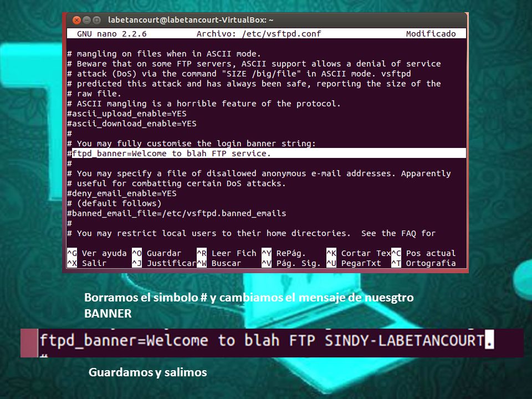This screenshot has width=532, height=399.
Task: Click the line "# raw file."
Action: click(x=94, y=94)
